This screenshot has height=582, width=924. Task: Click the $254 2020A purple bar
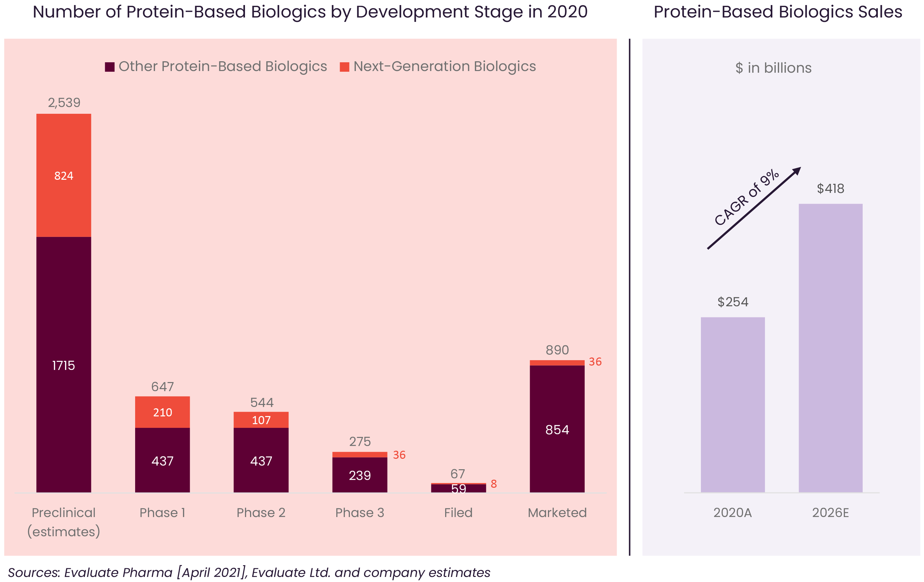coord(732,405)
